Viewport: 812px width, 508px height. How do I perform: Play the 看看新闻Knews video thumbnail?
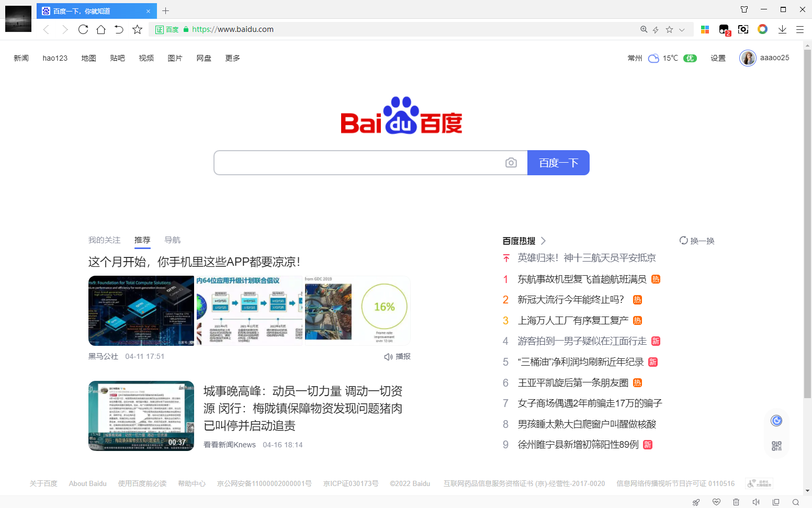click(141, 416)
